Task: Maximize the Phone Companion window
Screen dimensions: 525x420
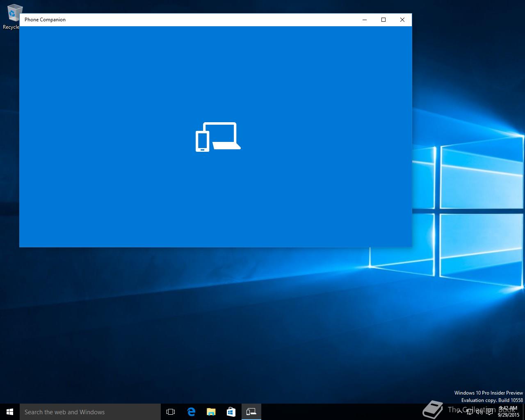Action: 383,20
